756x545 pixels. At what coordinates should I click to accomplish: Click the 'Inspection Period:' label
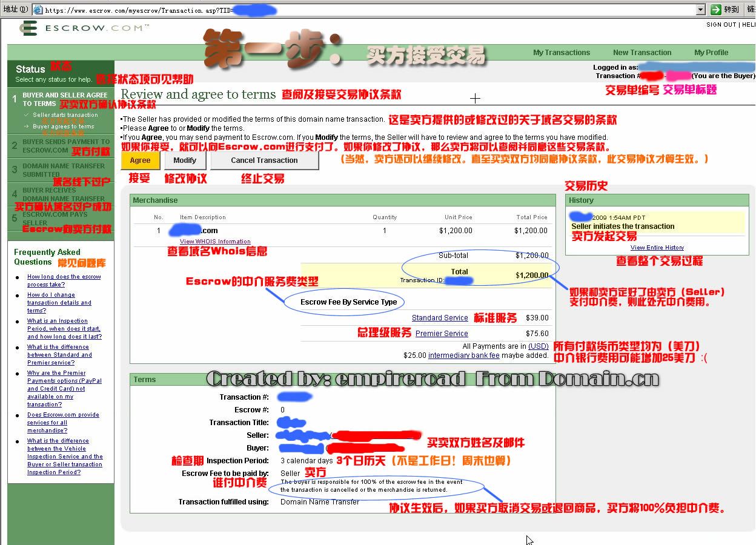[237, 461]
